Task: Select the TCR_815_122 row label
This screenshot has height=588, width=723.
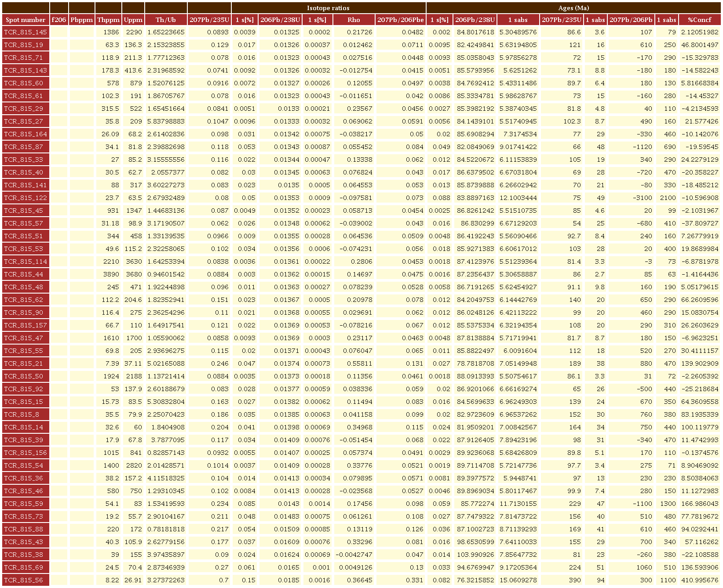Action: 26,198
